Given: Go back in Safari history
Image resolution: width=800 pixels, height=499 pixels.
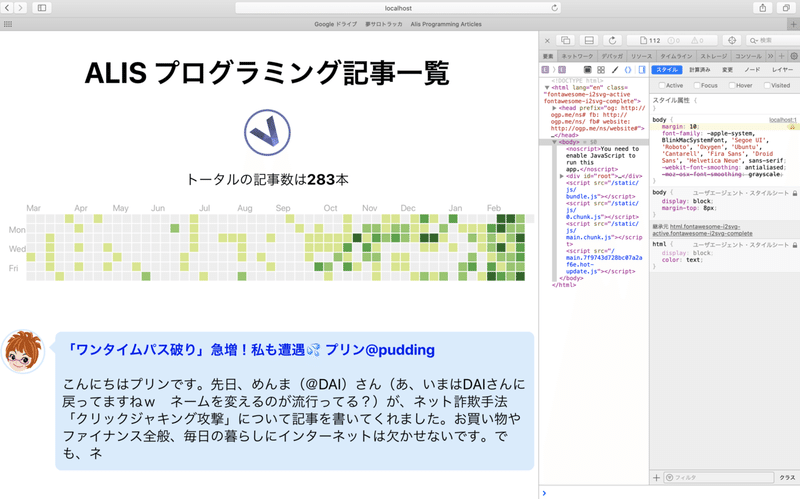Looking at the screenshot, I should [x=8, y=8].
